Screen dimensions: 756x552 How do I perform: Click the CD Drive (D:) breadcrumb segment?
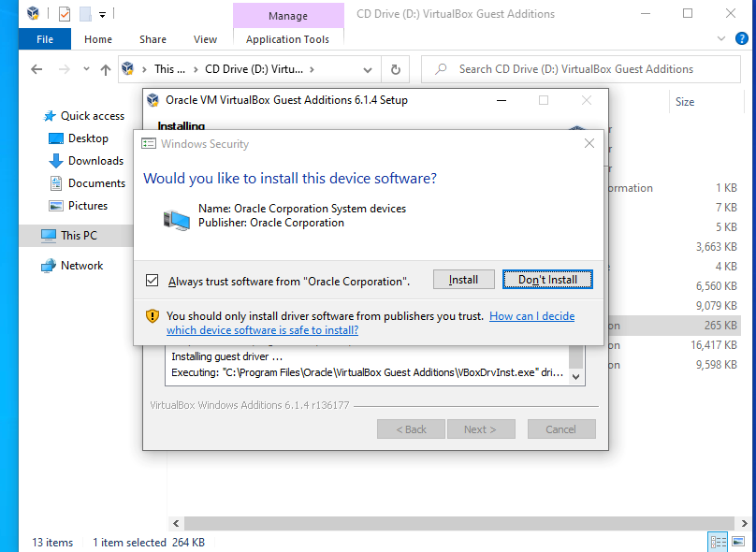tap(254, 69)
